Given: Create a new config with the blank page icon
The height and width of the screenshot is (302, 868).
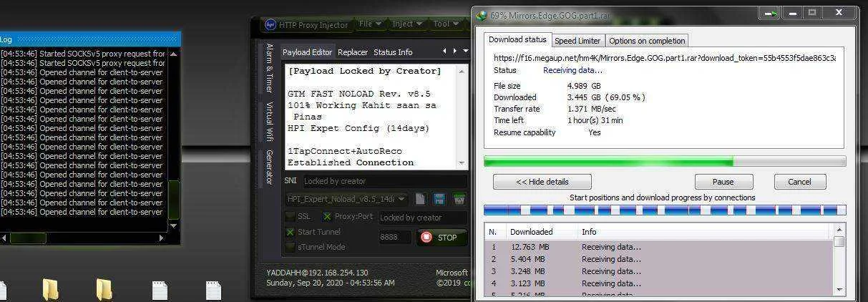Looking at the screenshot, I should (x=420, y=199).
